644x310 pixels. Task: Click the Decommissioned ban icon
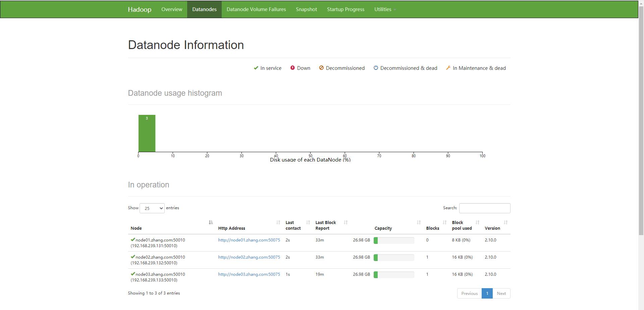click(321, 68)
